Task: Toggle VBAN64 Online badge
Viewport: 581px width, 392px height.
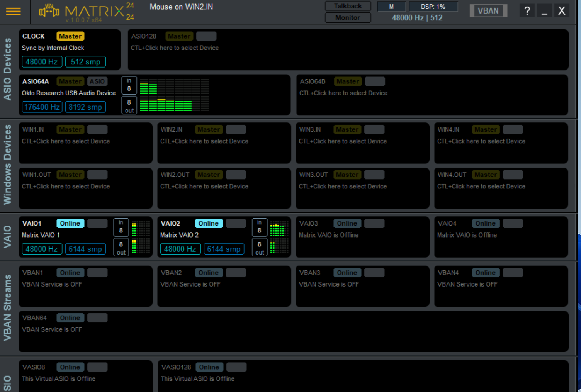Action: (x=70, y=318)
